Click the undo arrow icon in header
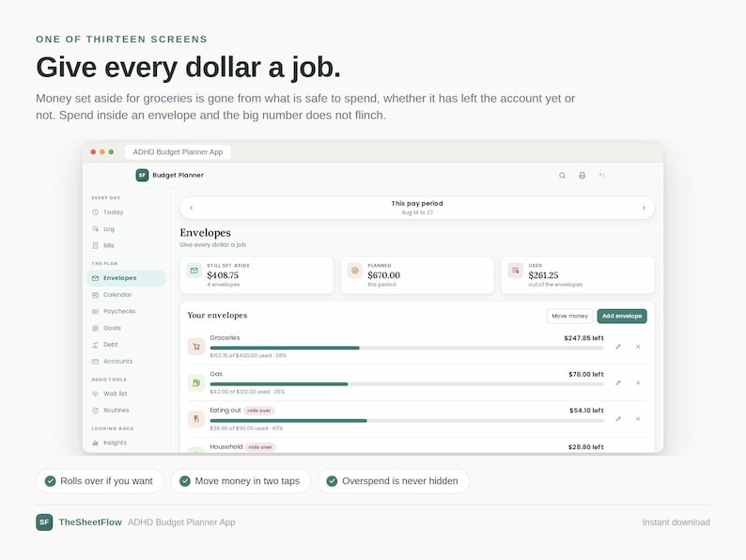This screenshot has height=560, width=746. [602, 176]
